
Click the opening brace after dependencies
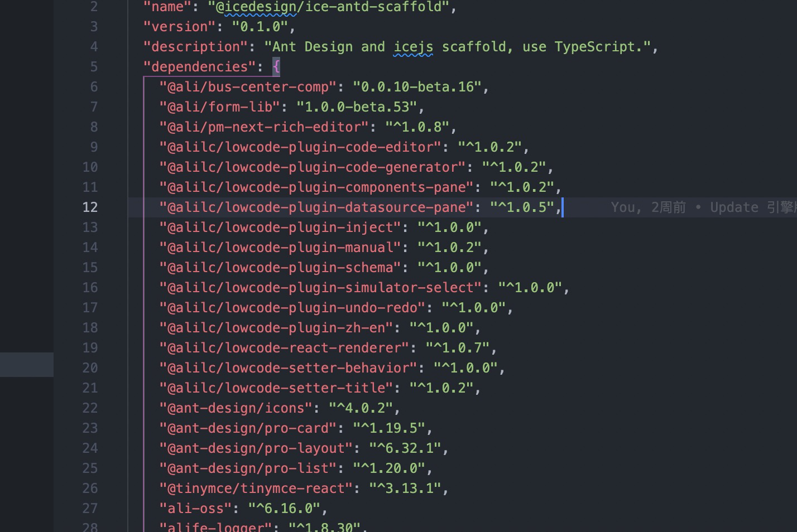pyautogui.click(x=276, y=67)
